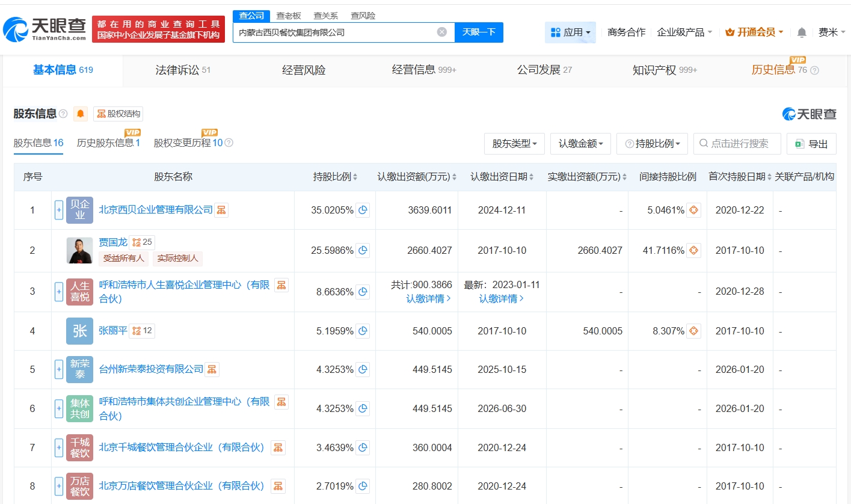Click the related-companies icon next to 张丽平
Image resolution: width=851 pixels, height=504 pixels.
(x=137, y=331)
